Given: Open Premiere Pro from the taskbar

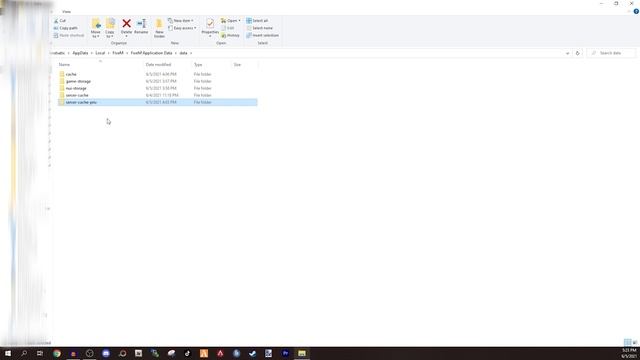Looking at the screenshot, I should point(285,353).
